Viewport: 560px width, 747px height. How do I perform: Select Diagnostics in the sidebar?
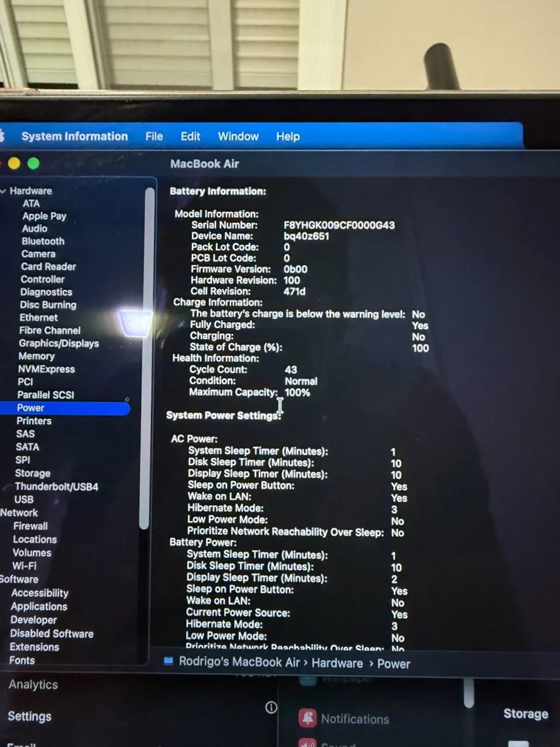click(x=46, y=292)
